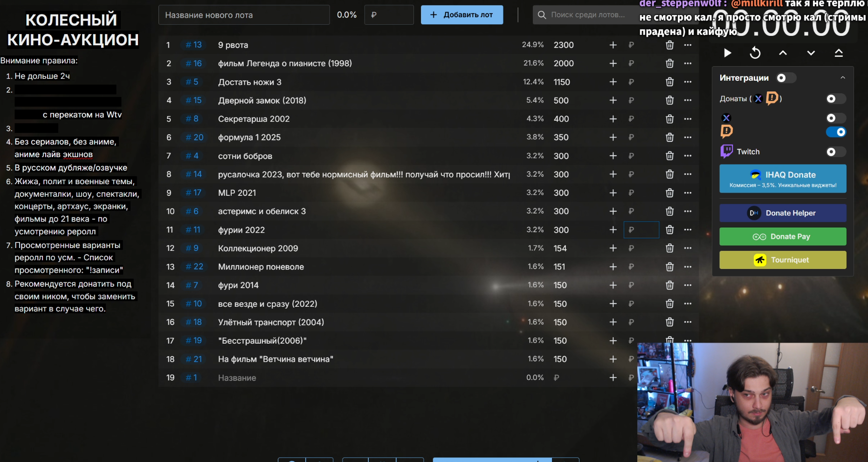Trash the "Улётный транспорт (2004)" lot
This screenshot has width=868, height=462.
tap(670, 322)
